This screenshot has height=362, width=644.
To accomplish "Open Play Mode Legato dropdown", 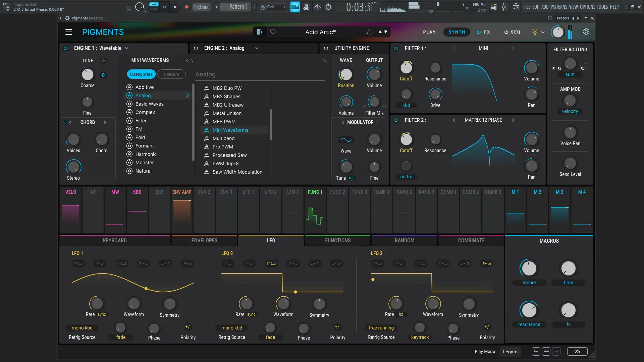I will 510,352.
